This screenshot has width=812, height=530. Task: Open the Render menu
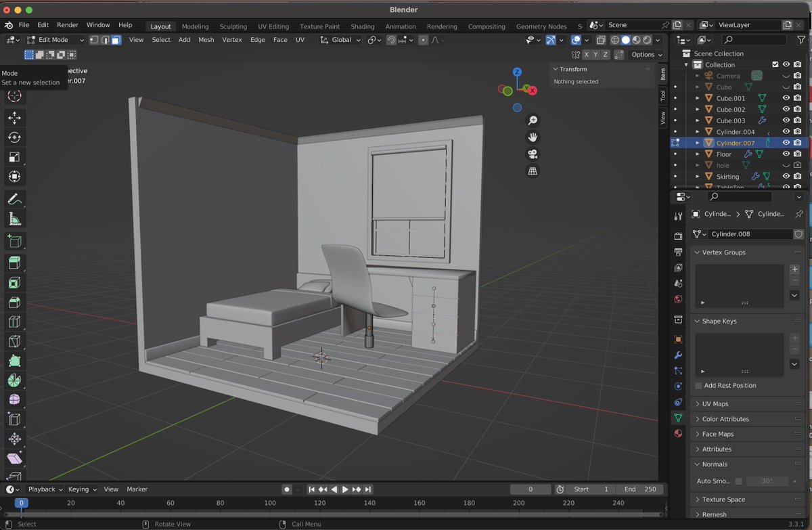tap(68, 25)
